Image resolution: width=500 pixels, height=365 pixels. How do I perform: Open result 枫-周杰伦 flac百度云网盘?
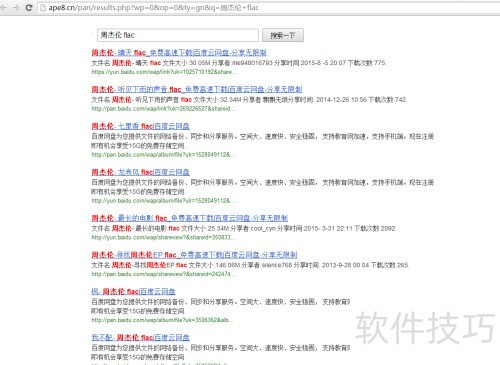coord(133,291)
